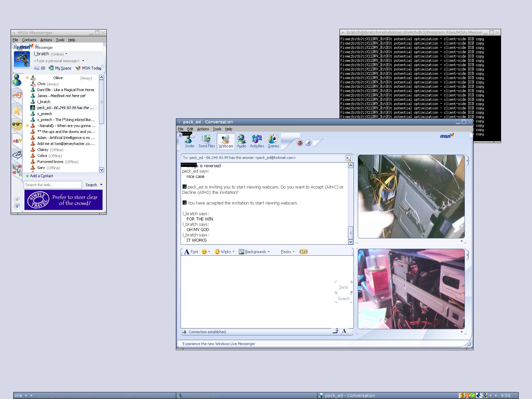Click the paintbrush color scheme icon
532x399 pixels.
(x=308, y=143)
